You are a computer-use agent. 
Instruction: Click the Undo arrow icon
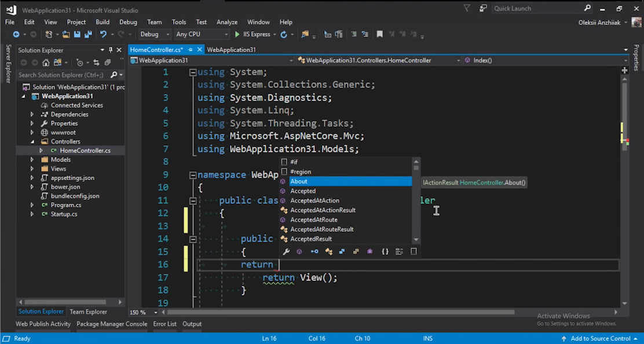click(103, 35)
